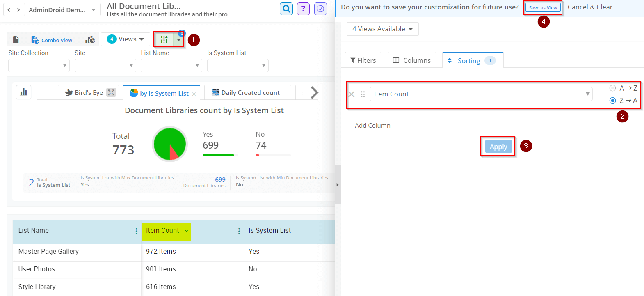Open the Item Count sort column dropdown
The height and width of the screenshot is (296, 644).
point(481,94)
